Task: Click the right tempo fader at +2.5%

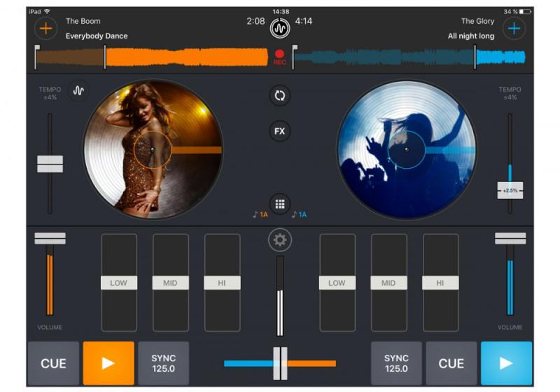Action: point(510,190)
